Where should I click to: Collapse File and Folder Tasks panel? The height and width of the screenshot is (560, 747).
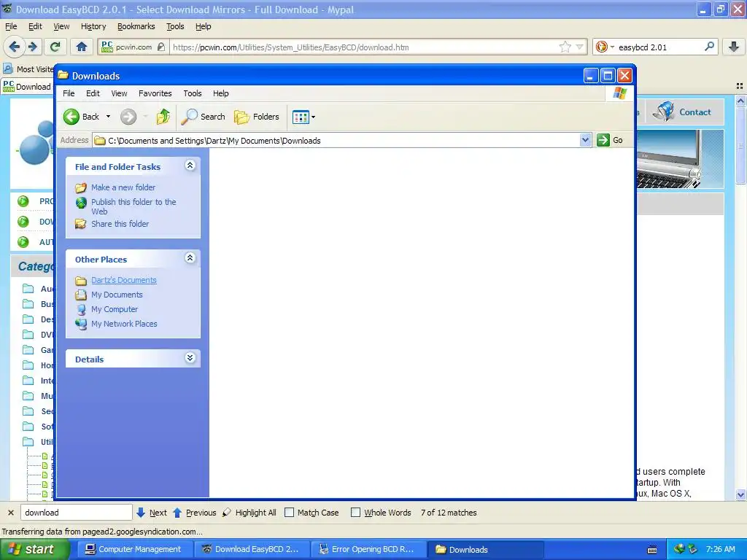[x=190, y=166]
